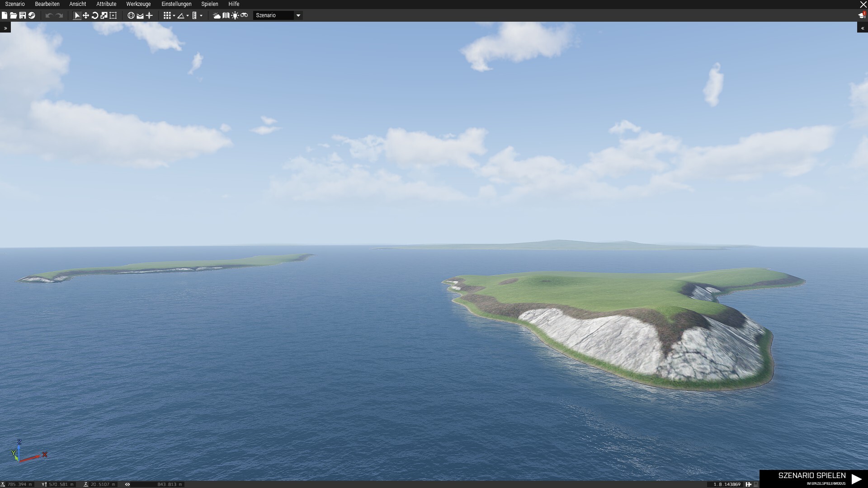Select the move widget tool
The width and height of the screenshot is (868, 488).
[86, 15]
